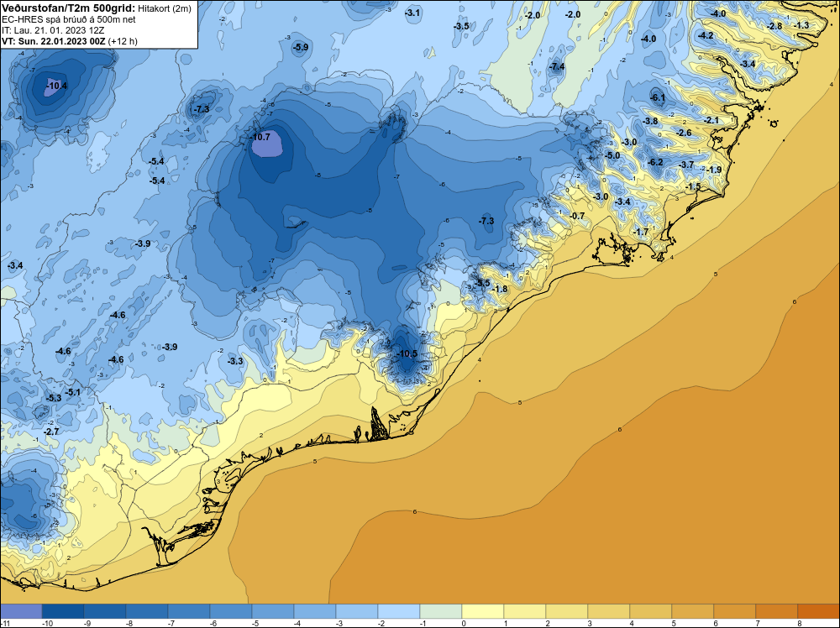
Task: Click the valid time "VT: Sun. 22.01.2023 00Z"
Action: click(54, 40)
